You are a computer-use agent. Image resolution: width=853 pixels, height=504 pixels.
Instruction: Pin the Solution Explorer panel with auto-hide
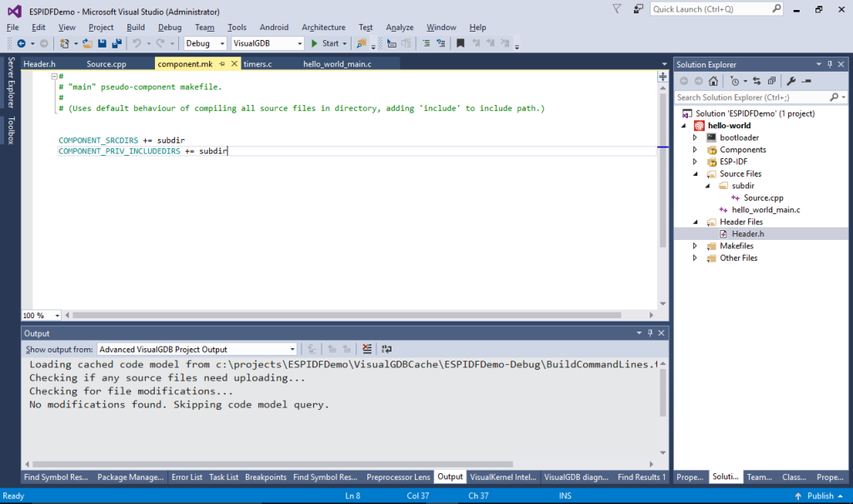(830, 64)
